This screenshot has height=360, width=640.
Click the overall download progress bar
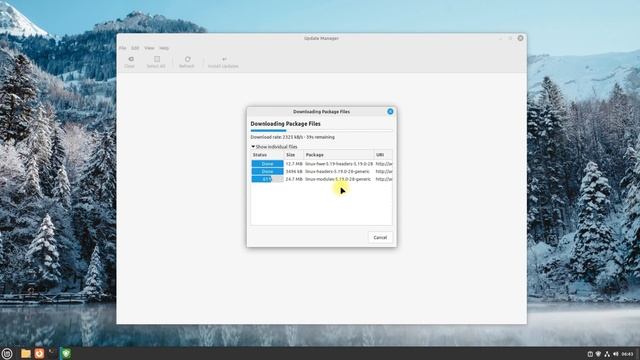[x=321, y=131]
